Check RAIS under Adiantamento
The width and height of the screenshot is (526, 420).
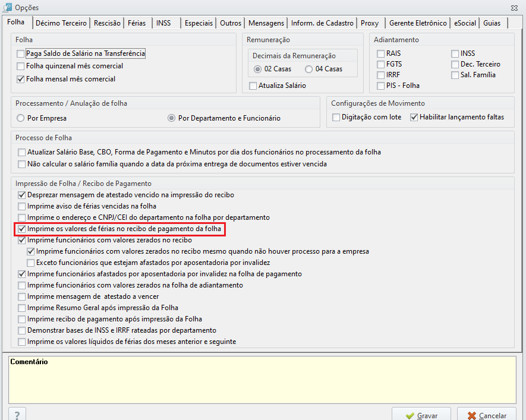point(380,53)
